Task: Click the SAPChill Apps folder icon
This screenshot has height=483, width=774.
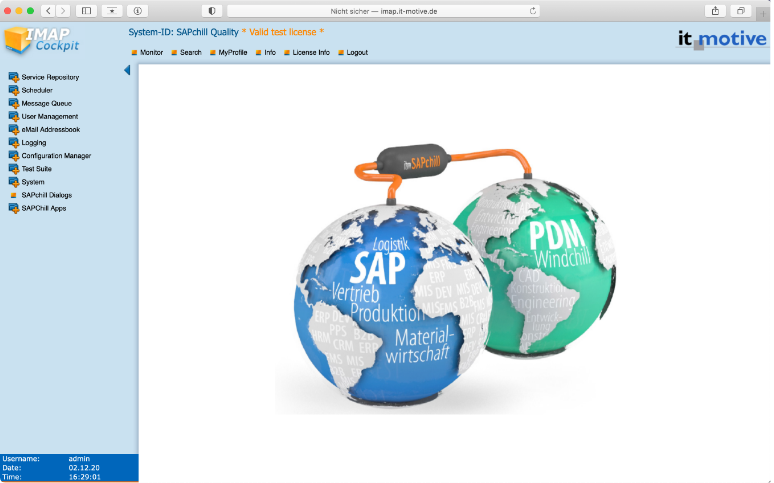Action: pos(14,208)
